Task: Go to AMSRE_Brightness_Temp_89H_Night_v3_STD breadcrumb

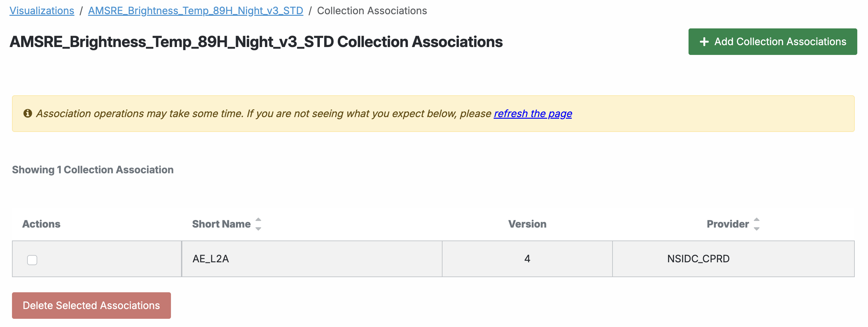Action: (x=196, y=11)
